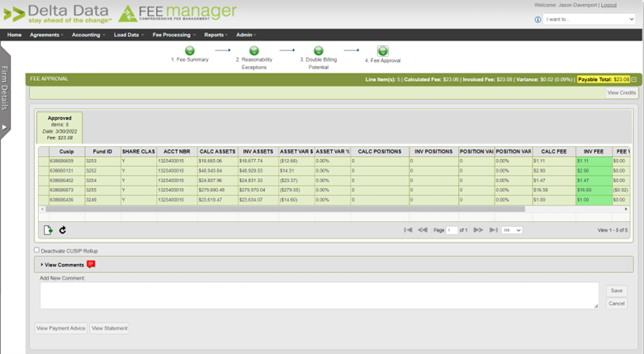This screenshot has height=354, width=644.
Task: Go to the next page of results
Action: [478, 230]
